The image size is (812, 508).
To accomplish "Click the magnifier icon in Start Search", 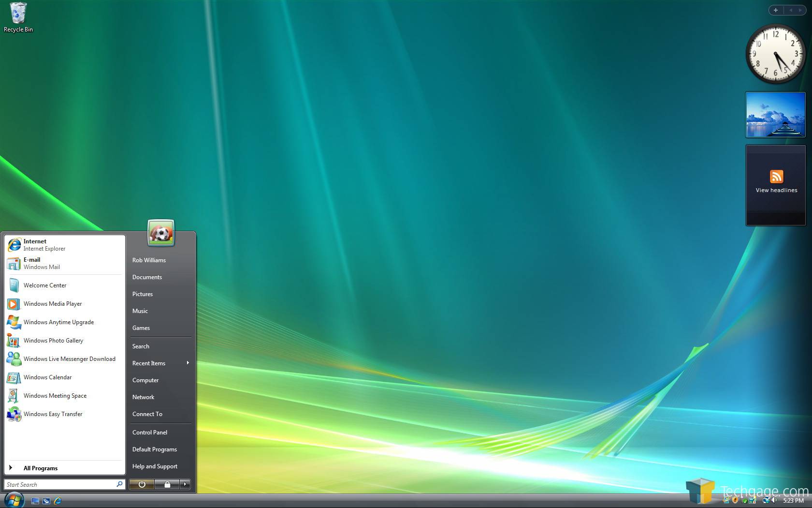I will 119,484.
